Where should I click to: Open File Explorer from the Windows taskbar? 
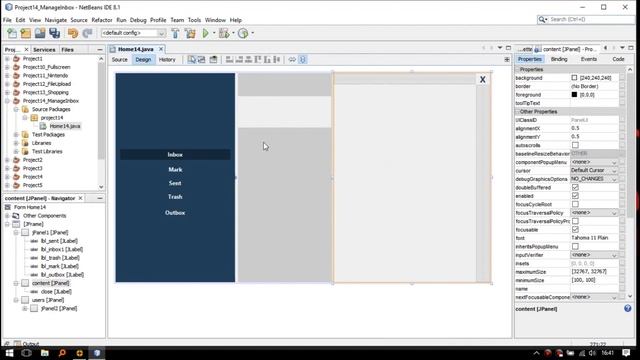pyautogui.click(x=44, y=353)
